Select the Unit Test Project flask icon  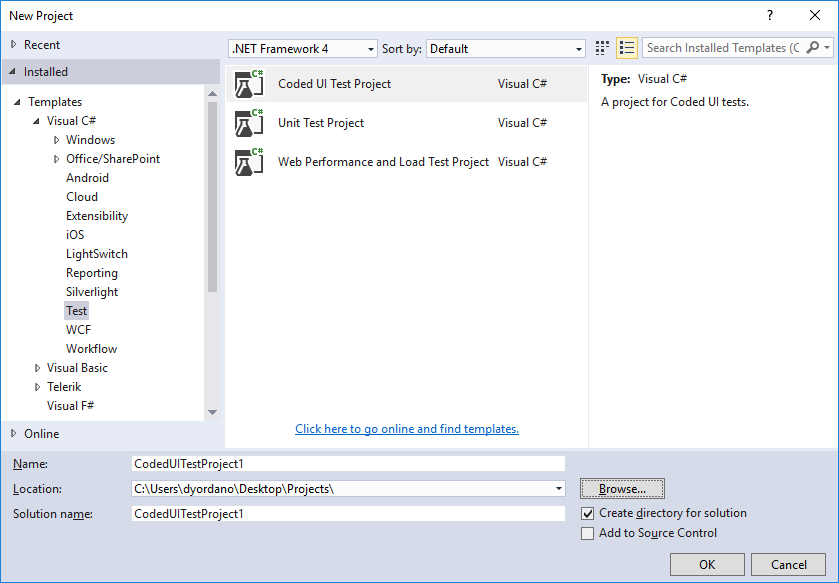point(249,123)
